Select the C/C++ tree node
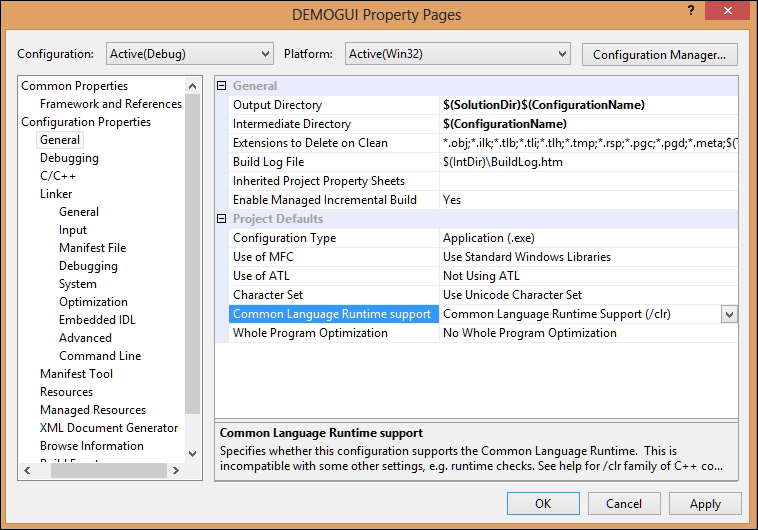The height and width of the screenshot is (530, 758). tap(58, 176)
